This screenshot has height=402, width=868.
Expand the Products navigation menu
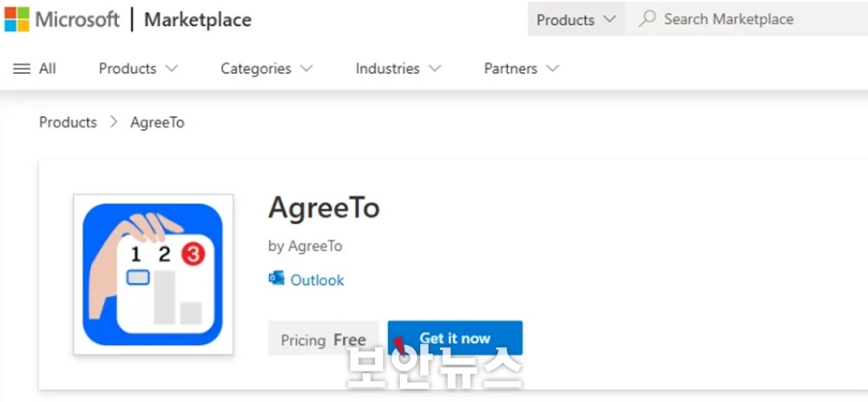tap(138, 69)
